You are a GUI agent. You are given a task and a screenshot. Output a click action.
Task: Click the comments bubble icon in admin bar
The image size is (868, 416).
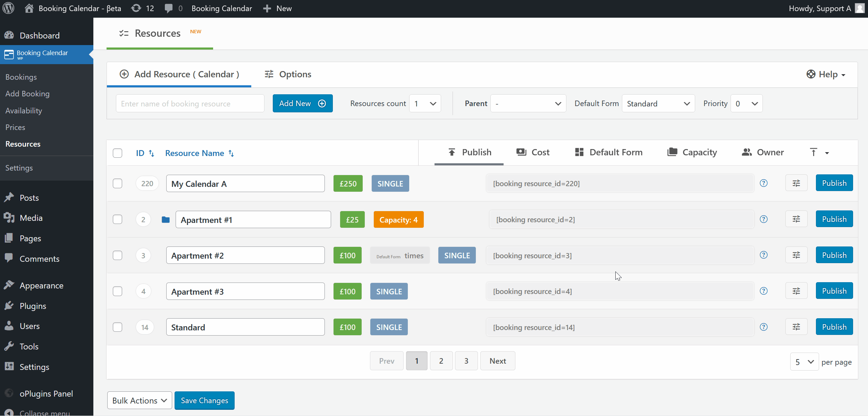(x=169, y=8)
